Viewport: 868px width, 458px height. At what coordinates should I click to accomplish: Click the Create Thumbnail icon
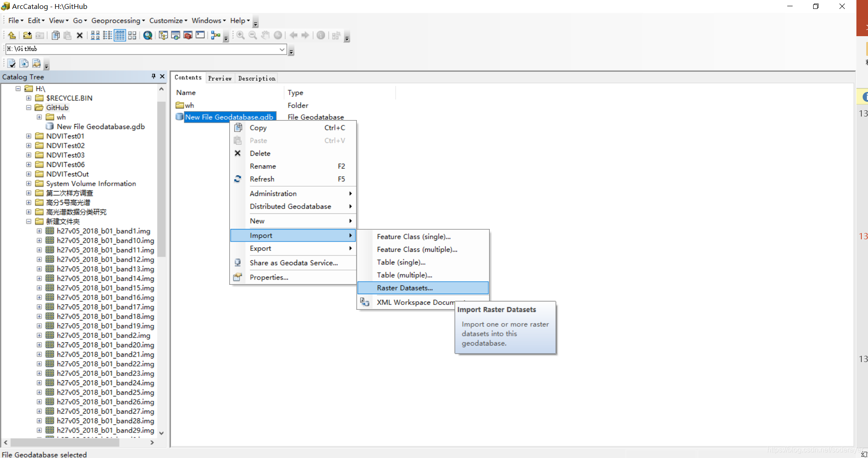pos(336,35)
